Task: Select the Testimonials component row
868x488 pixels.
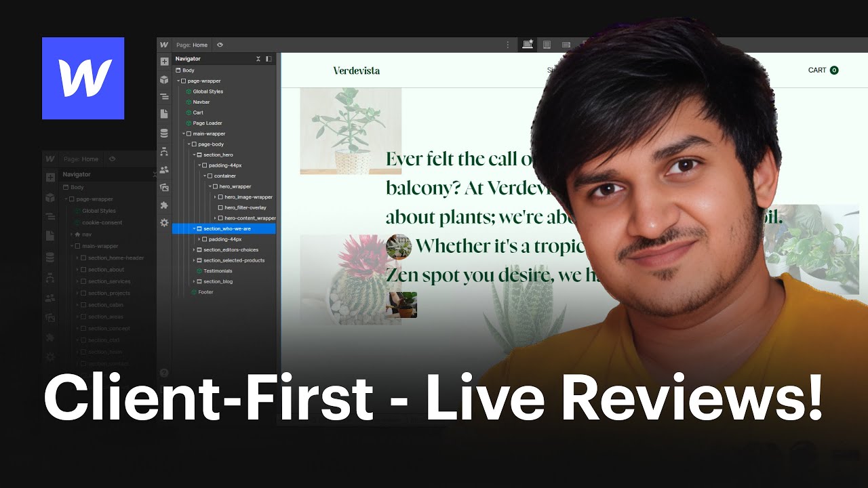Action: click(x=224, y=271)
